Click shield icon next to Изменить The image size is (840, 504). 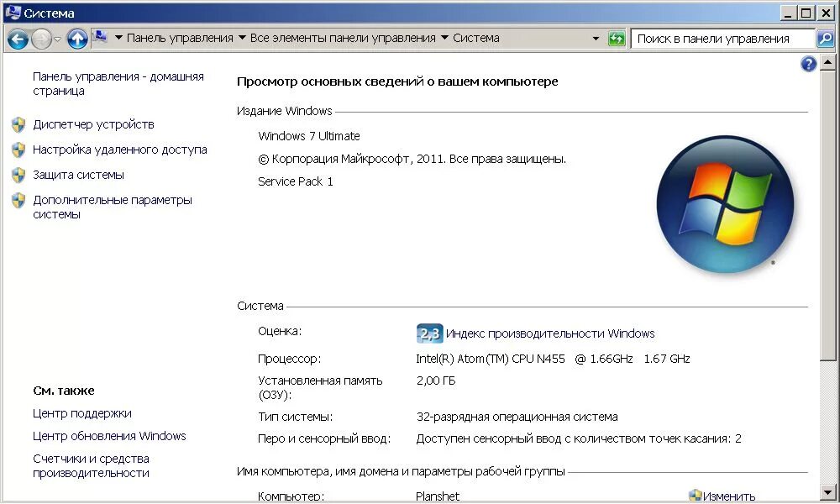tap(696, 496)
